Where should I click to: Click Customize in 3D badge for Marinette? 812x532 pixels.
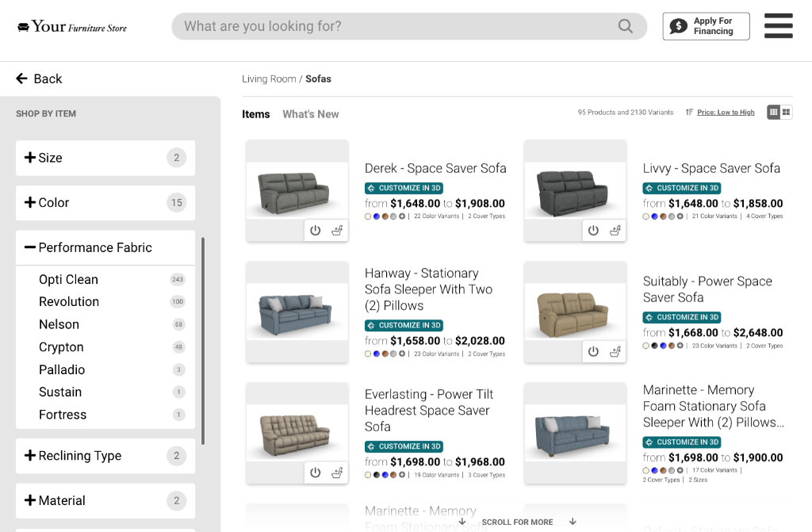682,442
